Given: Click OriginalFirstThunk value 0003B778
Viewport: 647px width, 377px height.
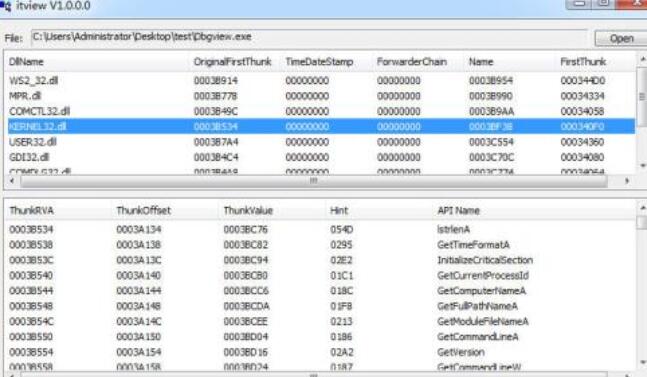Looking at the screenshot, I should tap(215, 96).
